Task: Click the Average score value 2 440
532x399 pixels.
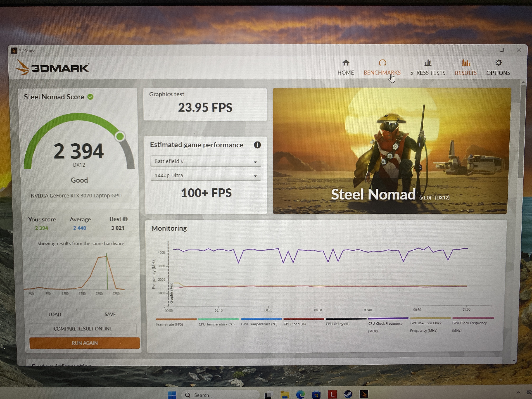Action: coord(80,228)
